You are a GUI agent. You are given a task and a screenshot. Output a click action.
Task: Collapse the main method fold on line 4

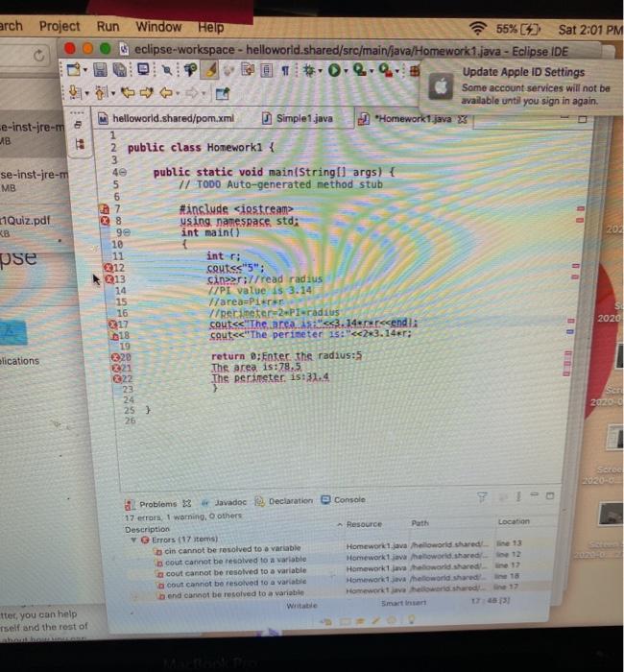pyautogui.click(x=123, y=172)
